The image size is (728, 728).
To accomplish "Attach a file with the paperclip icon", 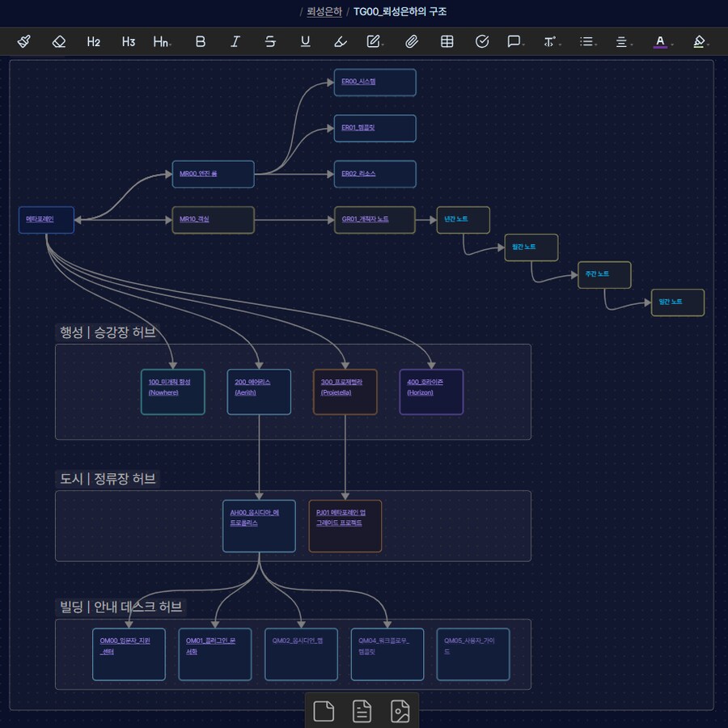I will 412,41.
